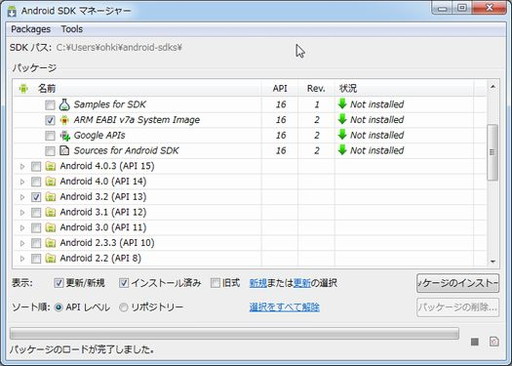Check the Sources for Android SDK checkbox
The image size is (512, 366).
coord(50,151)
